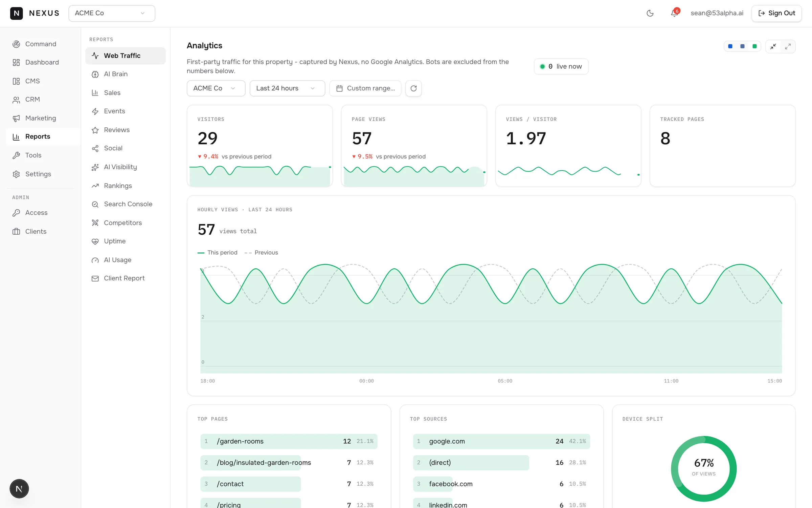Select the slate blue theme swatch
The image size is (812, 508).
742,46
